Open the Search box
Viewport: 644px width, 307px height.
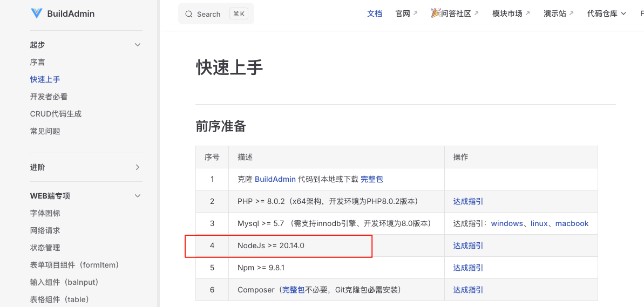[x=216, y=14]
